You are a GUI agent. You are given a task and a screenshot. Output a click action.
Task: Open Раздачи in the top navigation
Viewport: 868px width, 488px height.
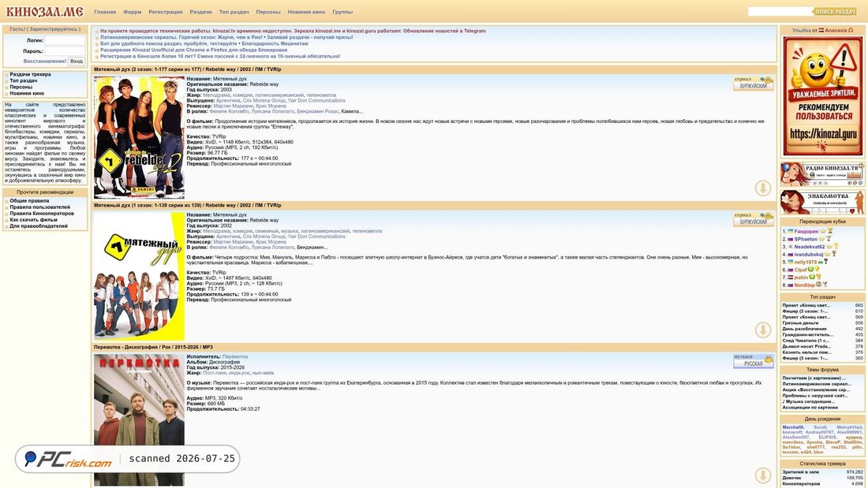pos(200,12)
